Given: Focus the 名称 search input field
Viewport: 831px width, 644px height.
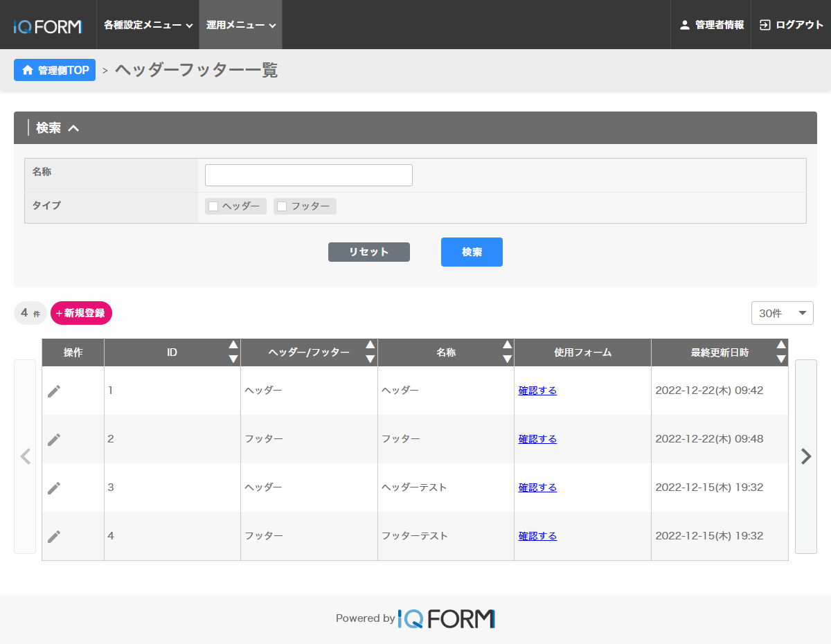Looking at the screenshot, I should tap(308, 175).
